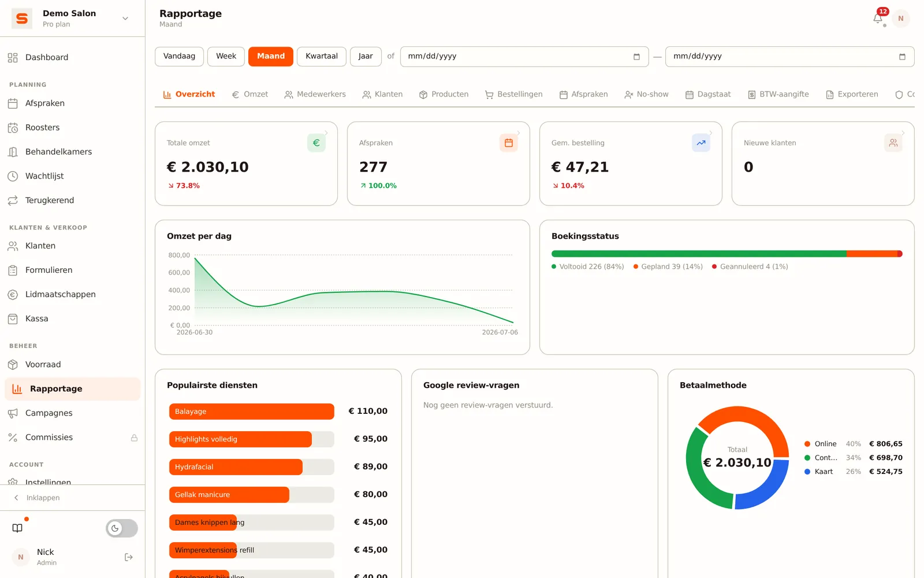Click the users icon in Nieuwe klanten card
This screenshot has height=578, width=924.
893,143
